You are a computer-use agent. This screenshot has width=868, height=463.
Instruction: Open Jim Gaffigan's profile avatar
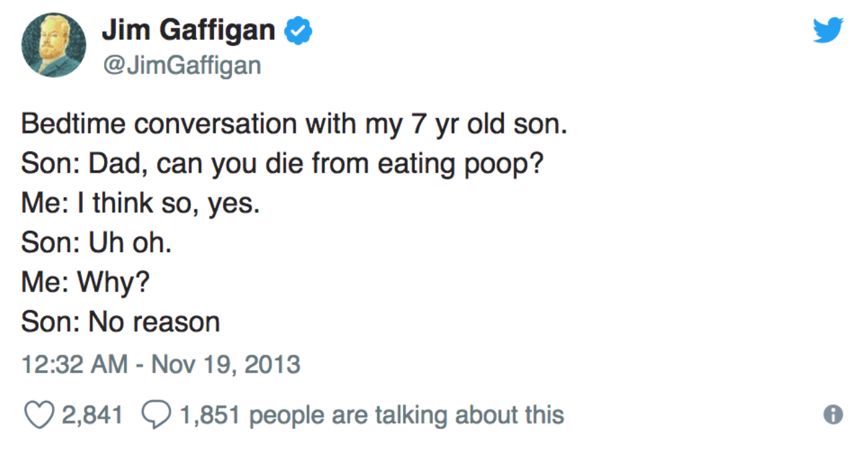[53, 45]
